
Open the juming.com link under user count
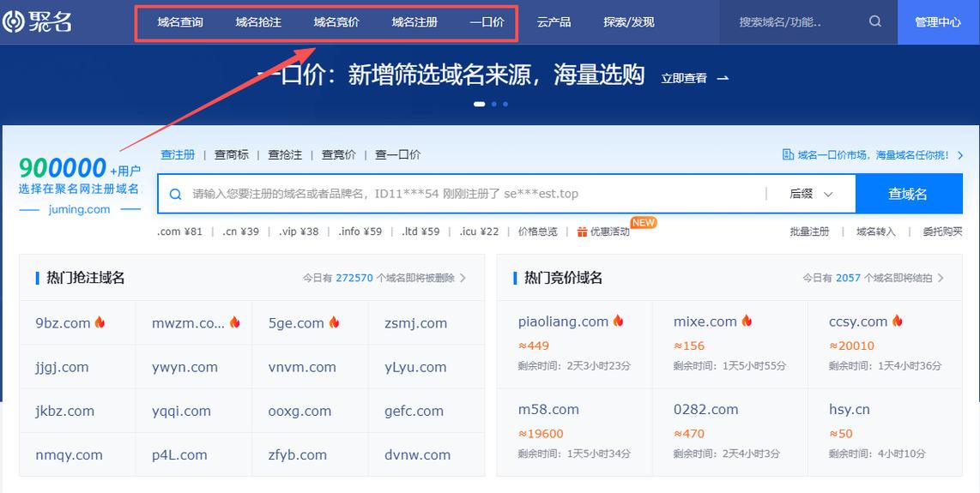[79, 209]
